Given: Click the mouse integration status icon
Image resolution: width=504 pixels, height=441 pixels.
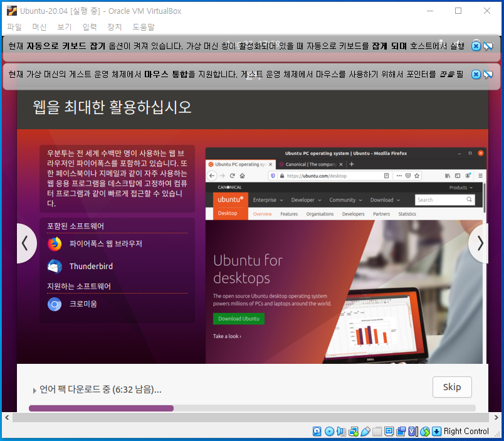Looking at the screenshot, I should coord(424,431).
